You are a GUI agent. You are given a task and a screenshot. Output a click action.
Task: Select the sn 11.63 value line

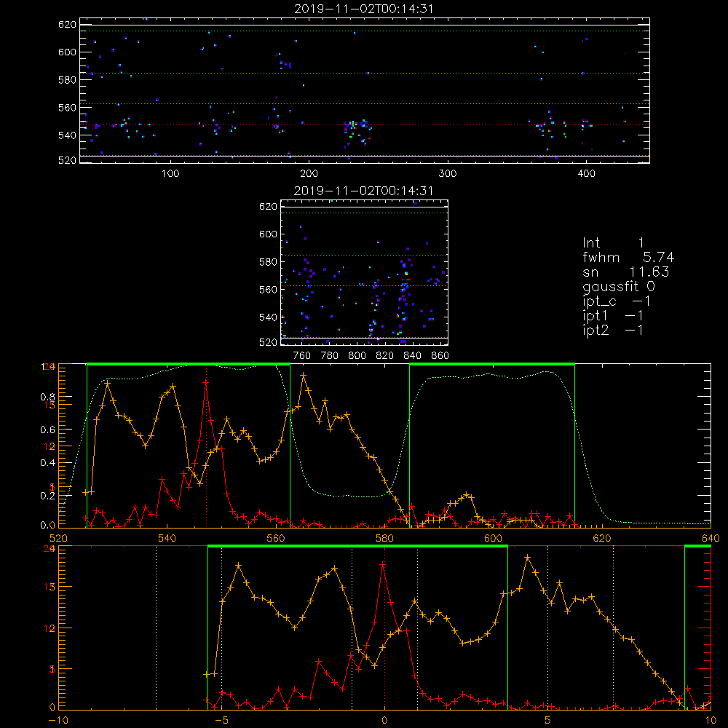[x=625, y=272]
